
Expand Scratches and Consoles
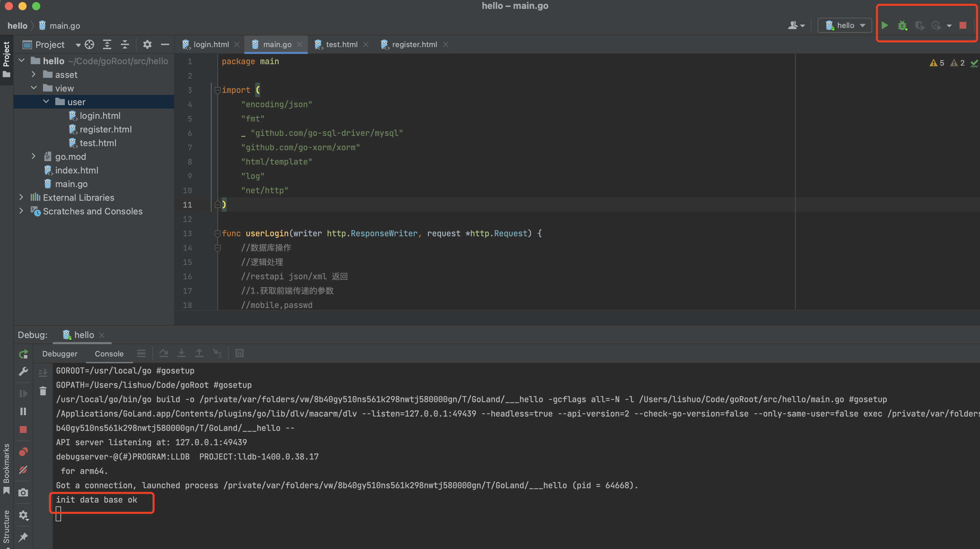[21, 211]
